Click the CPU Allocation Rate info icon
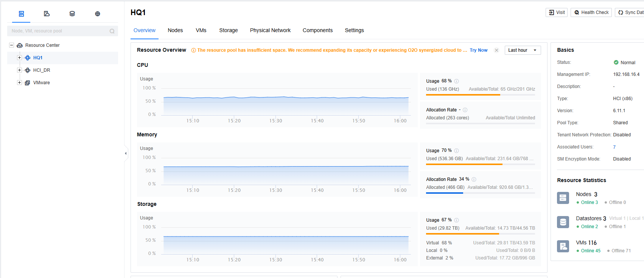This screenshot has width=644, height=278. (465, 110)
